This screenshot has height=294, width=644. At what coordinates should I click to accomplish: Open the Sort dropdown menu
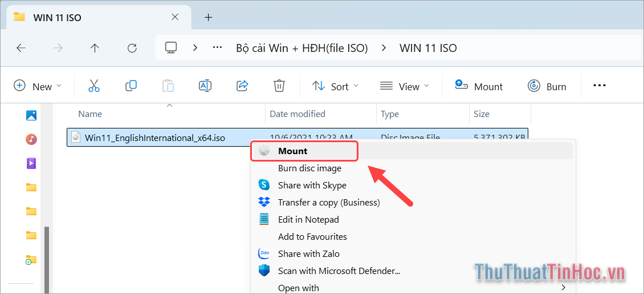pos(335,86)
